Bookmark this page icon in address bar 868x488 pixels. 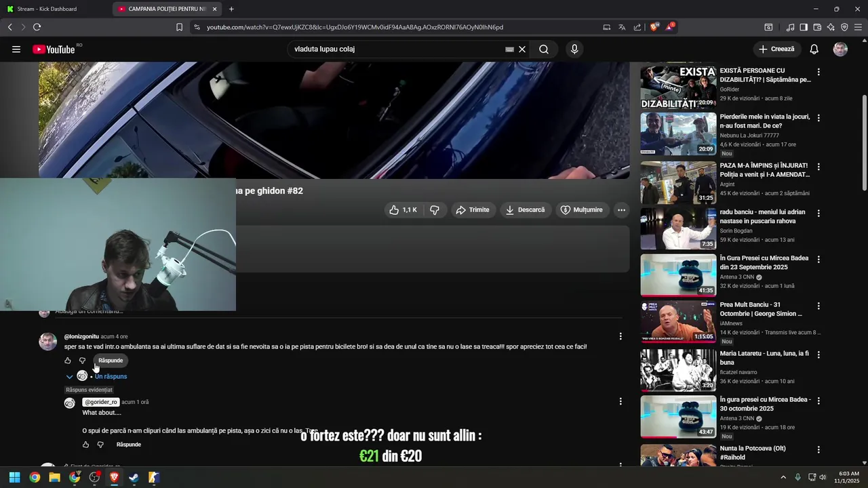[179, 27]
